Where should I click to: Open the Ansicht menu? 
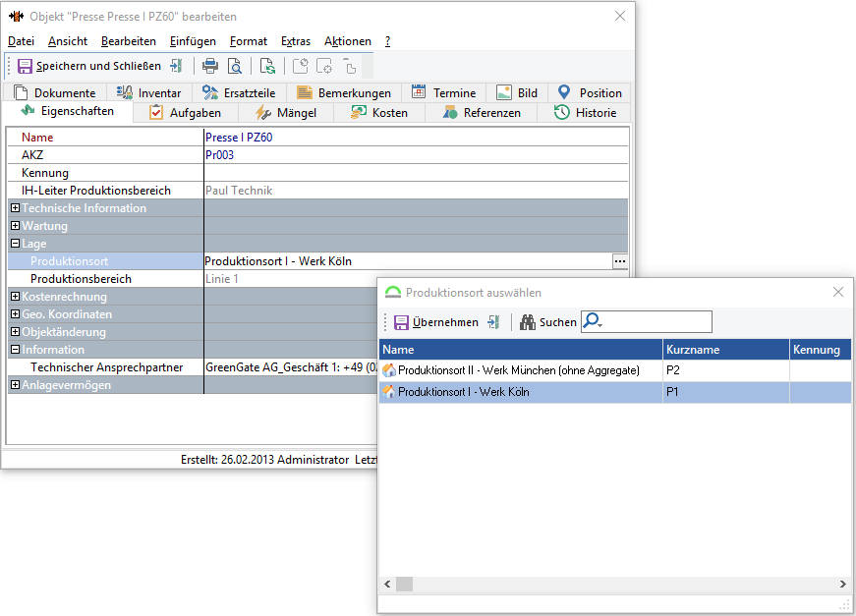coord(68,41)
